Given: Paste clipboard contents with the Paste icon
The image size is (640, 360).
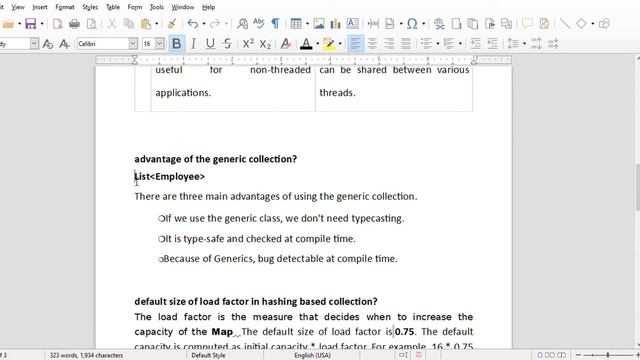Looking at the screenshot, I should pos(146,24).
